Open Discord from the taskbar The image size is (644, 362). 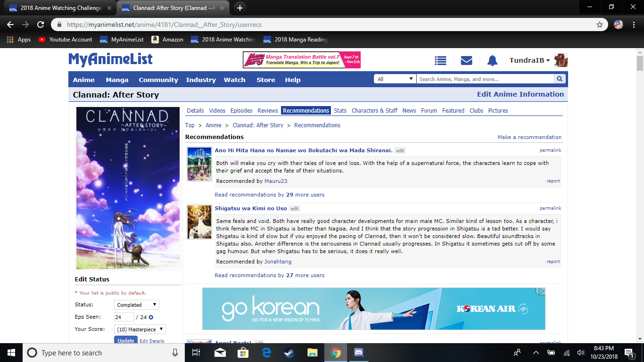(x=358, y=353)
